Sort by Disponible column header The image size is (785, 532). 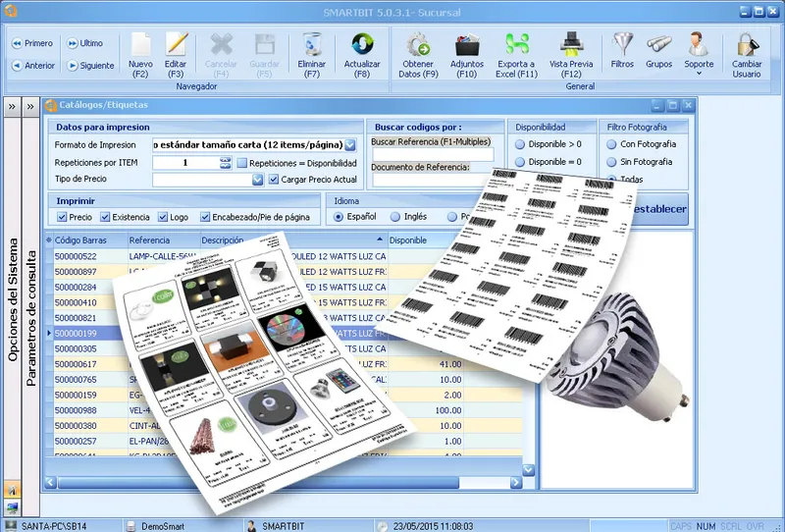[x=425, y=240]
